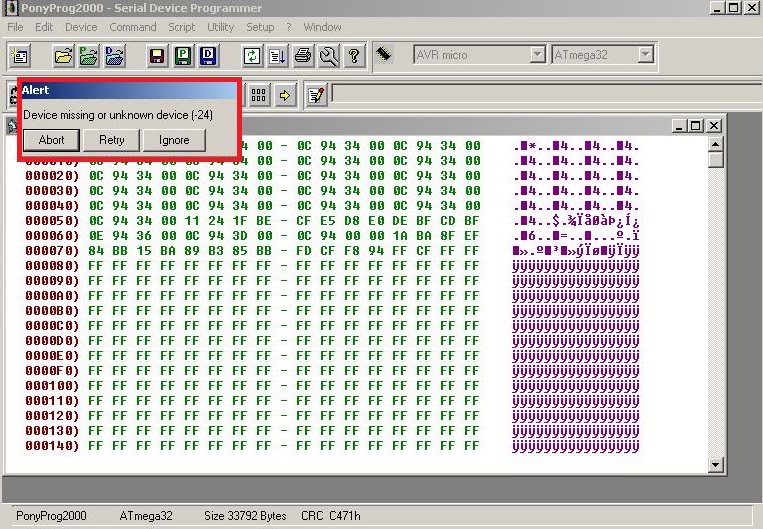Screen dimensions: 763x529
Task: Open the Window menu
Action: [x=322, y=27]
